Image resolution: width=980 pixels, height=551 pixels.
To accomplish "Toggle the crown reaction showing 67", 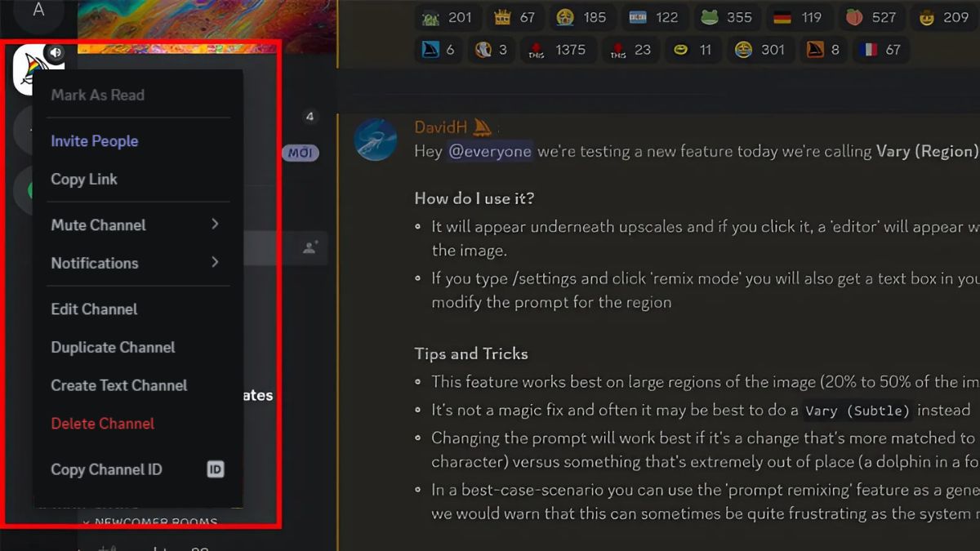I will coord(514,17).
